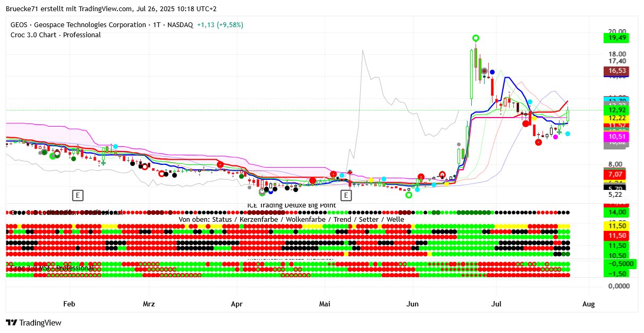This screenshot has width=644, height=333.
Task: Select the hollow green circle above the price peak
Action: 476,38
